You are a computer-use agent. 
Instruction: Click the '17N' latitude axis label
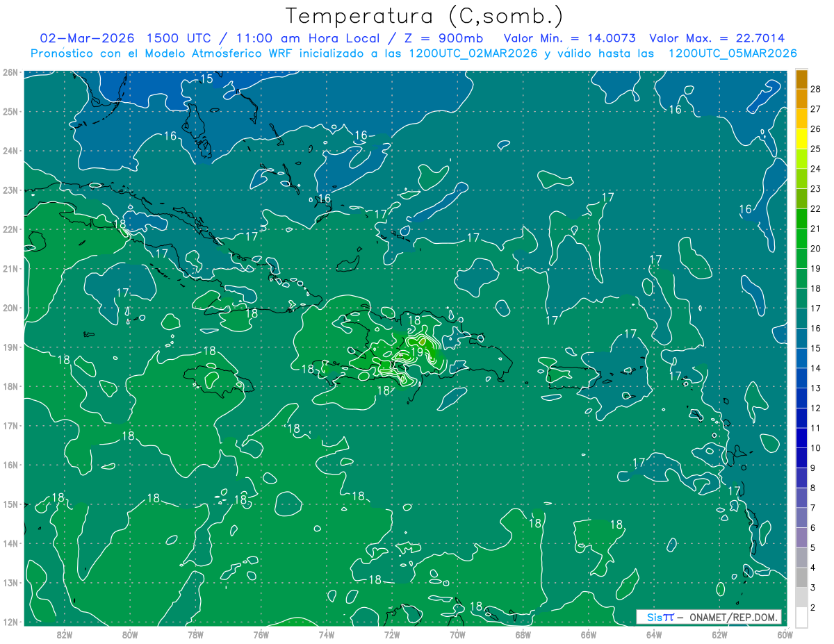point(10,426)
